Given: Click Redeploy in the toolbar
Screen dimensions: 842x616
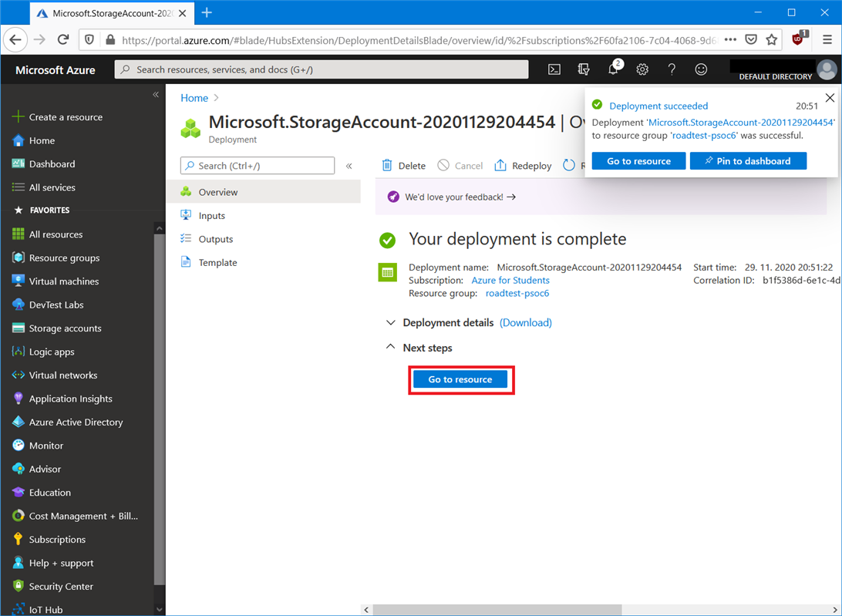Looking at the screenshot, I should pos(523,166).
